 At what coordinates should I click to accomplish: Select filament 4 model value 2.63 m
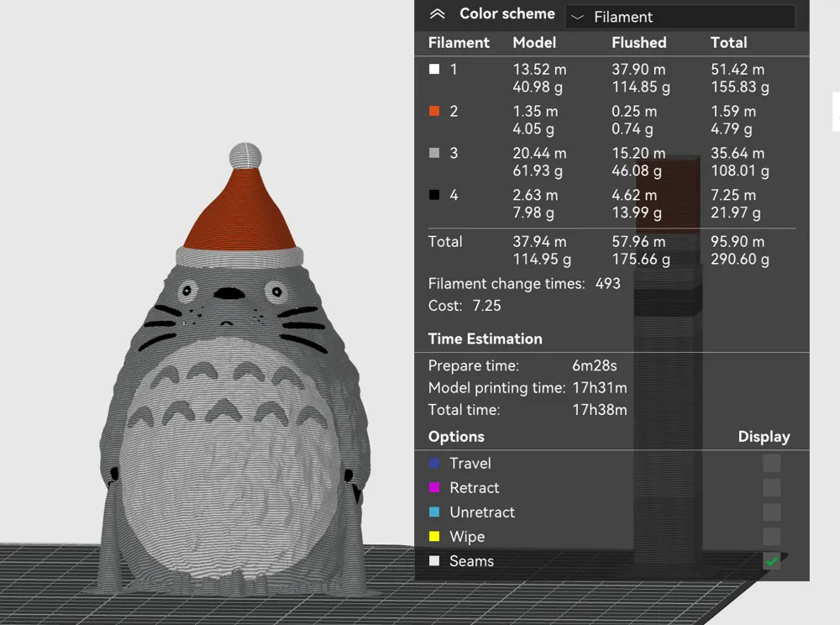tap(535, 195)
